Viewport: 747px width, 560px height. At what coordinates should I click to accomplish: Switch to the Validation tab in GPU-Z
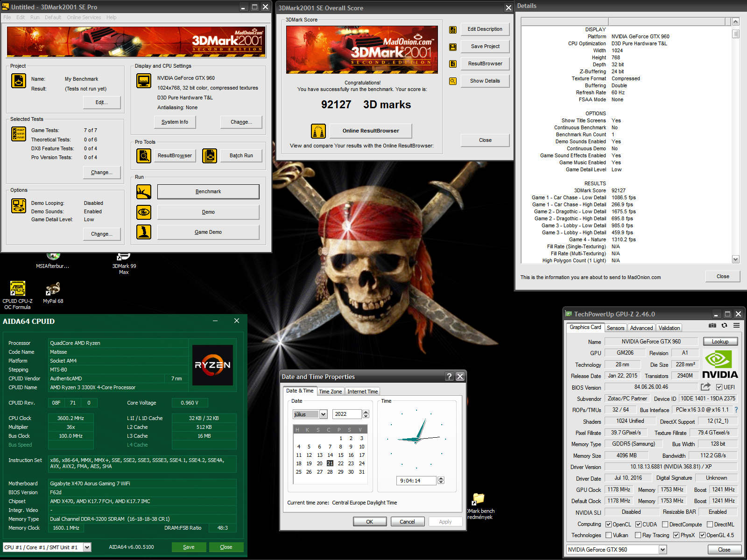pyautogui.click(x=669, y=328)
